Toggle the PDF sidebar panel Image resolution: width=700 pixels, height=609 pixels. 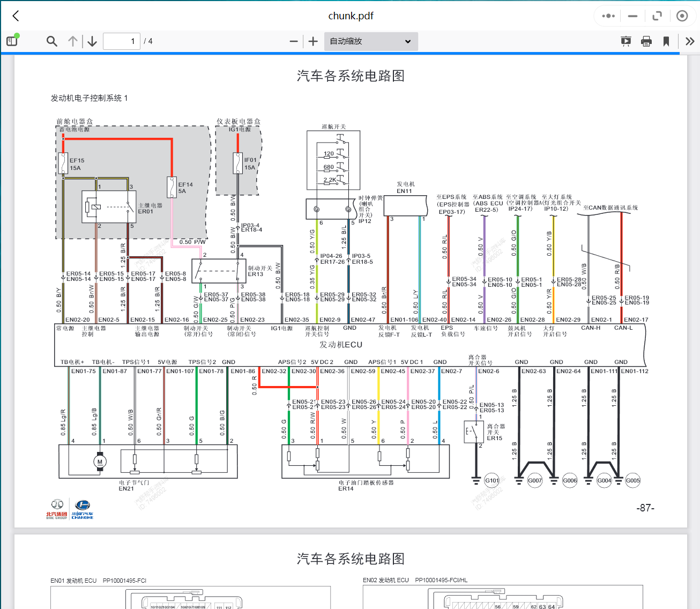point(12,41)
